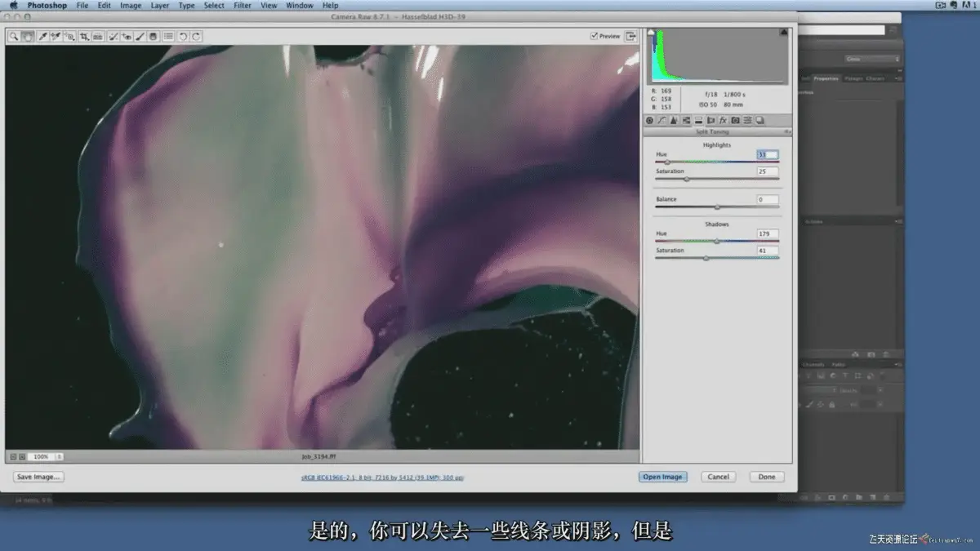The image size is (980, 551).
Task: Select the Targeted Adjustment tool
Action: [69, 37]
